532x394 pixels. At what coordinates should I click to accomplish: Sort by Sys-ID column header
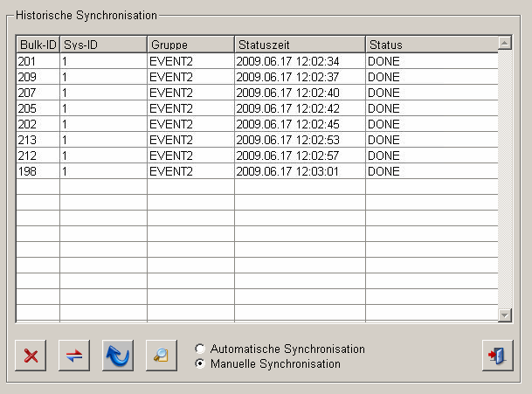tap(102, 45)
